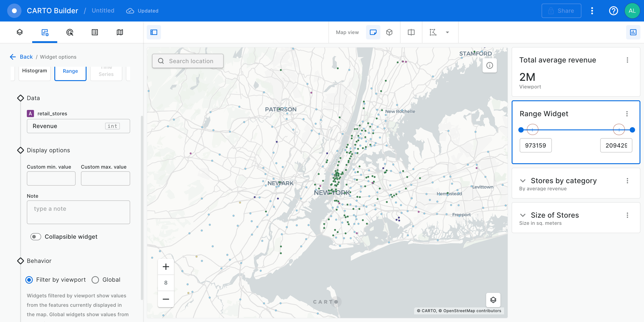Open the Interactions tab icon

pyautogui.click(x=70, y=32)
